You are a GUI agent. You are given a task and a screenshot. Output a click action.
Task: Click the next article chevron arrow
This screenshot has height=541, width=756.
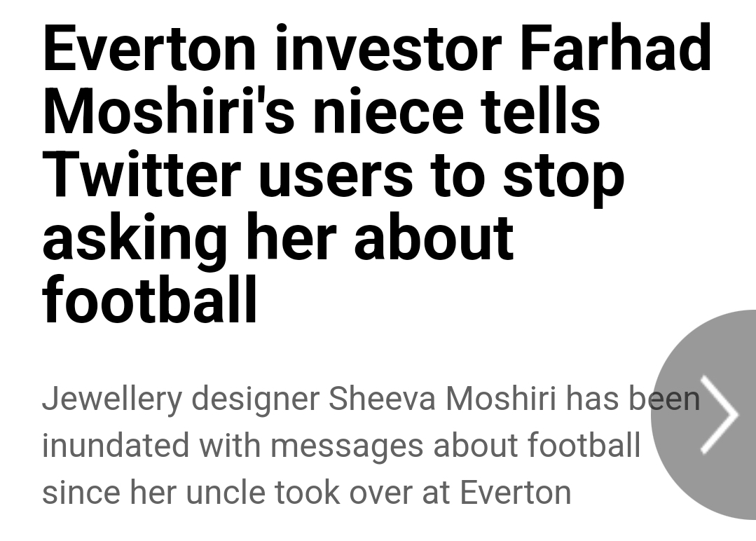click(x=720, y=414)
